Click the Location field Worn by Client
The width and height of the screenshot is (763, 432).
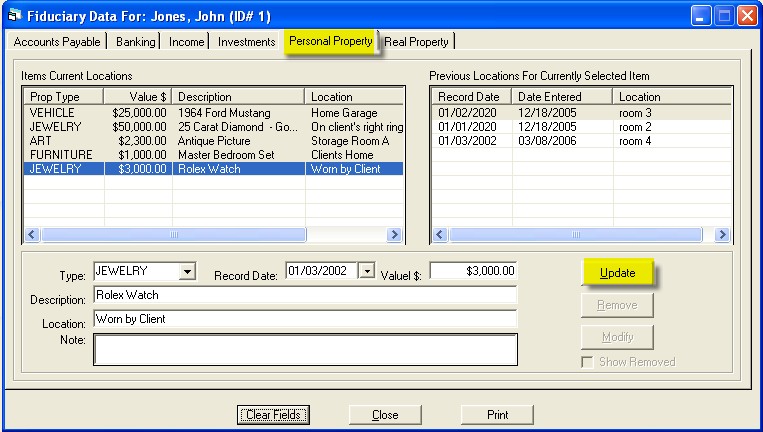point(305,319)
